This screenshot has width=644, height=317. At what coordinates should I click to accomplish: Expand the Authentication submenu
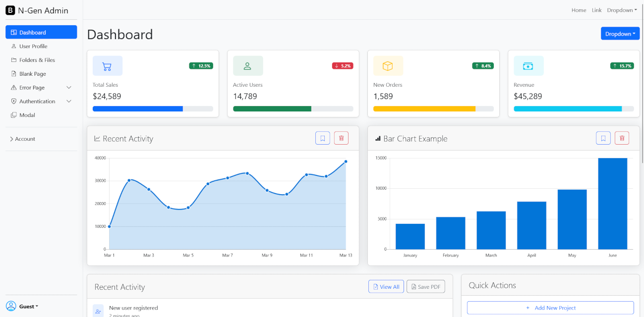point(41,101)
